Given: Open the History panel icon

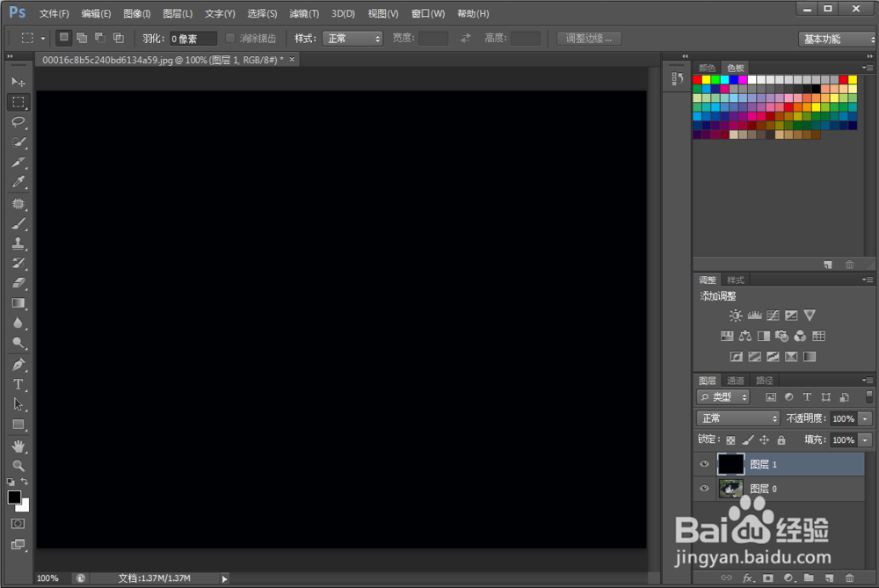Looking at the screenshot, I should [x=677, y=79].
